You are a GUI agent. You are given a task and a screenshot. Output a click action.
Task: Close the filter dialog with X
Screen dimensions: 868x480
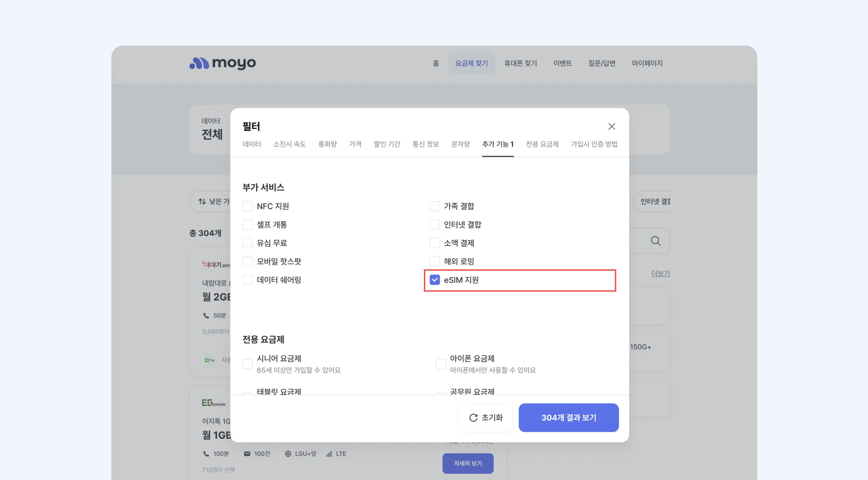pyautogui.click(x=612, y=126)
